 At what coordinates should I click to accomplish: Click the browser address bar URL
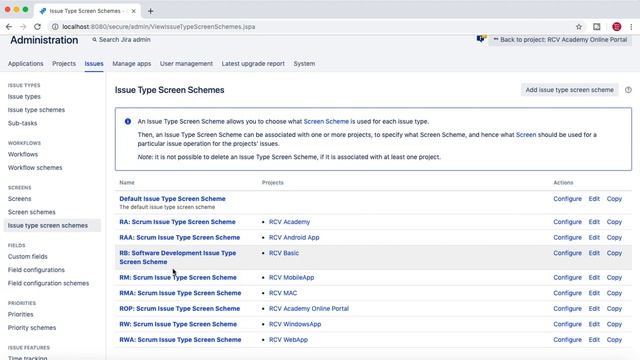(x=159, y=27)
